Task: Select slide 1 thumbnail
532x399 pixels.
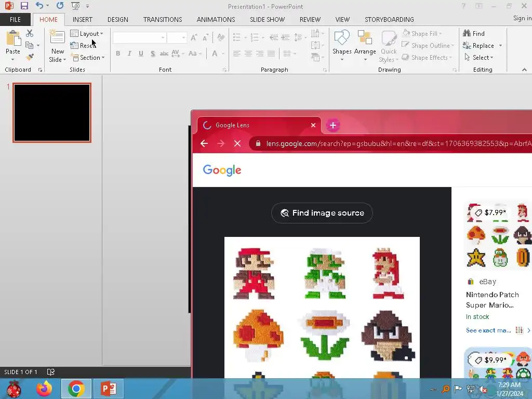Action: (52, 113)
